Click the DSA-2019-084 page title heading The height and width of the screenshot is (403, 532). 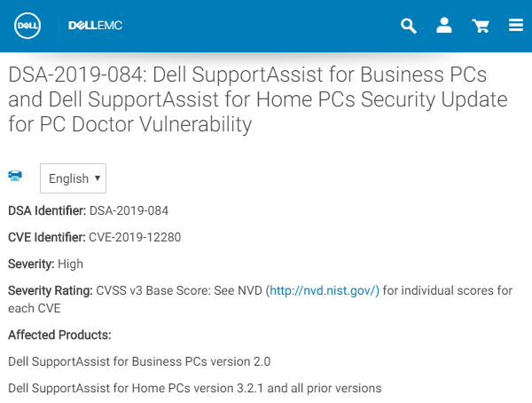(x=258, y=99)
